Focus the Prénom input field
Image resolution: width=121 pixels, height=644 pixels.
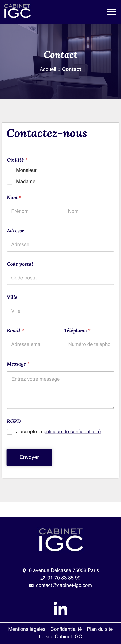pyautogui.click(x=32, y=211)
